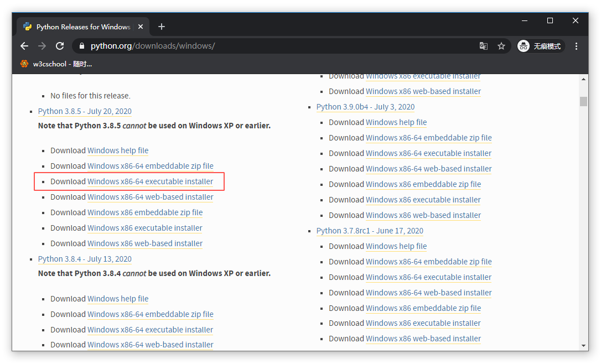Download Python 3.8.5 Windows x86-64 executable installer
The width and height of the screenshot is (601, 364).
point(150,181)
